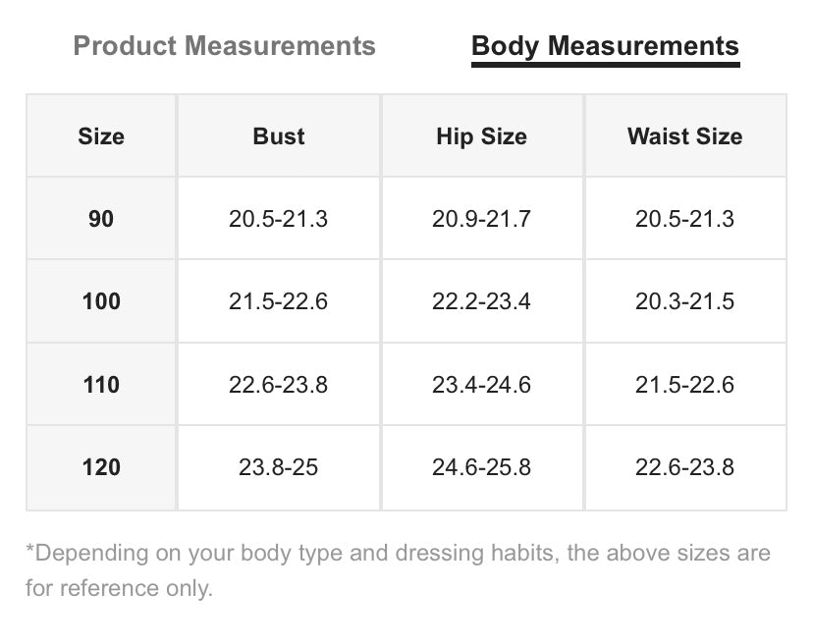Click bust value 23.8-25
Viewport: 813px width, 644px height.
click(279, 467)
